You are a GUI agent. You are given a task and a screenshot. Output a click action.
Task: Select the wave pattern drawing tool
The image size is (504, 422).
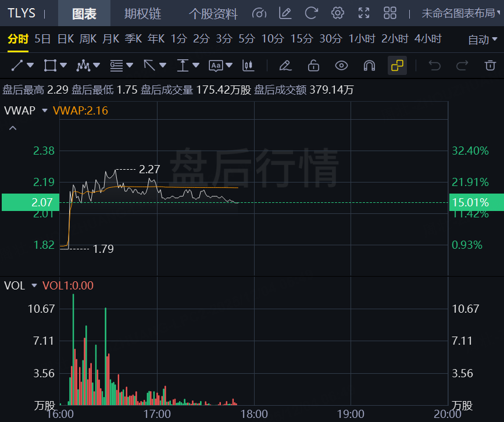(x=83, y=66)
